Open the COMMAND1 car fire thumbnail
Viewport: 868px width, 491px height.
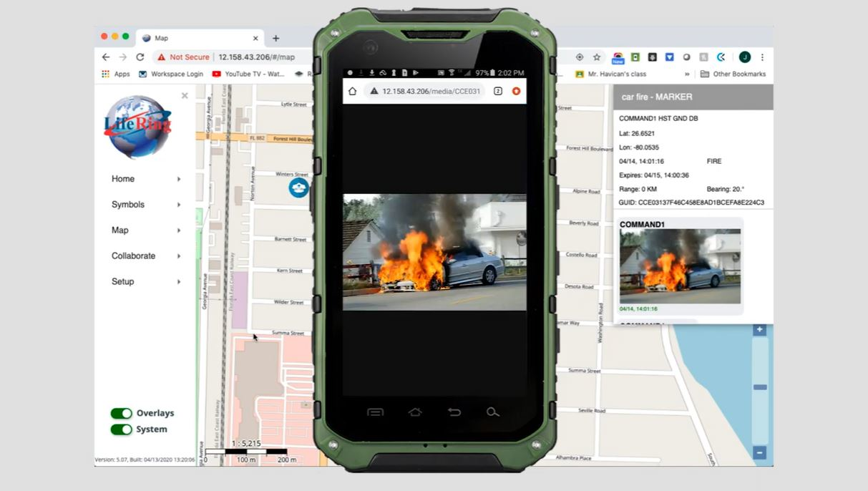[x=680, y=266]
